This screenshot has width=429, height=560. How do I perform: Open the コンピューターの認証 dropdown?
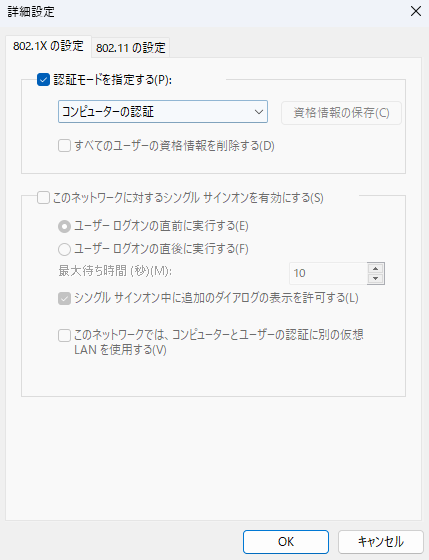163,112
